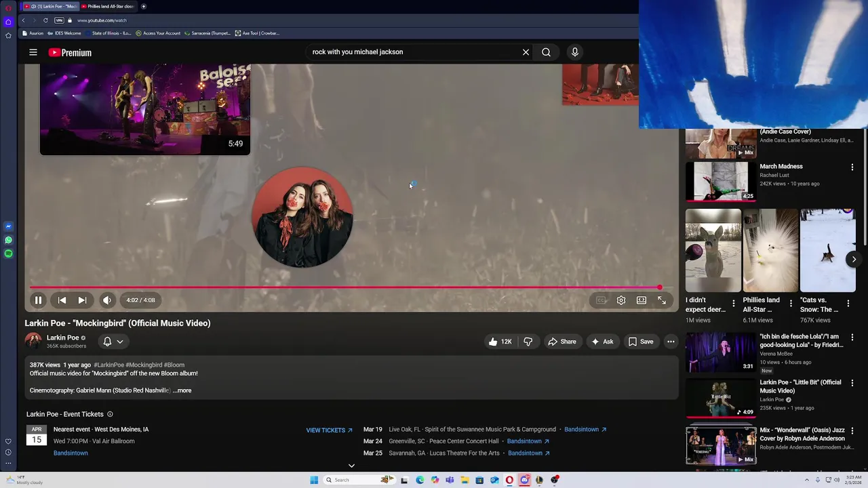This screenshot has width=868, height=488.
Task: Toggle closed captions in the player
Action: (601, 300)
